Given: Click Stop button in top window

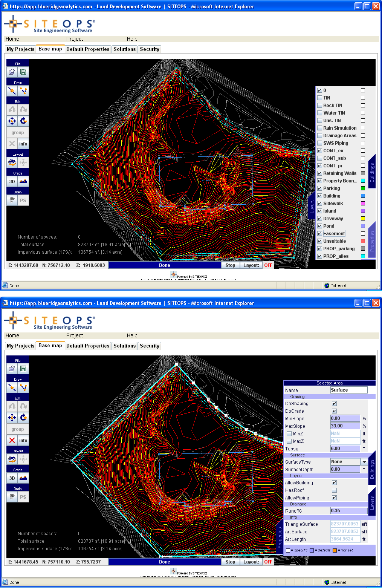Looking at the screenshot, I should 230,265.
